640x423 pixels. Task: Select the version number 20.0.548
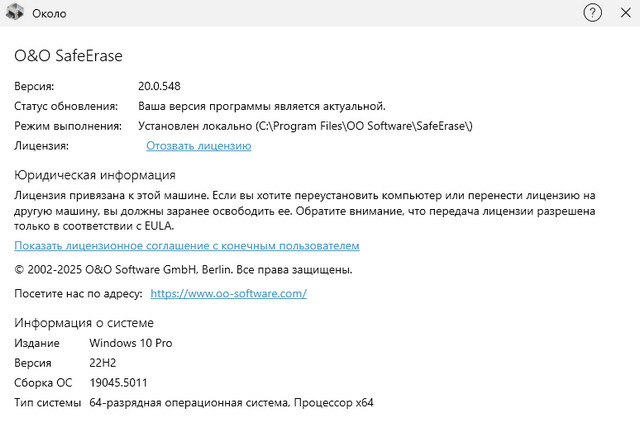[159, 86]
